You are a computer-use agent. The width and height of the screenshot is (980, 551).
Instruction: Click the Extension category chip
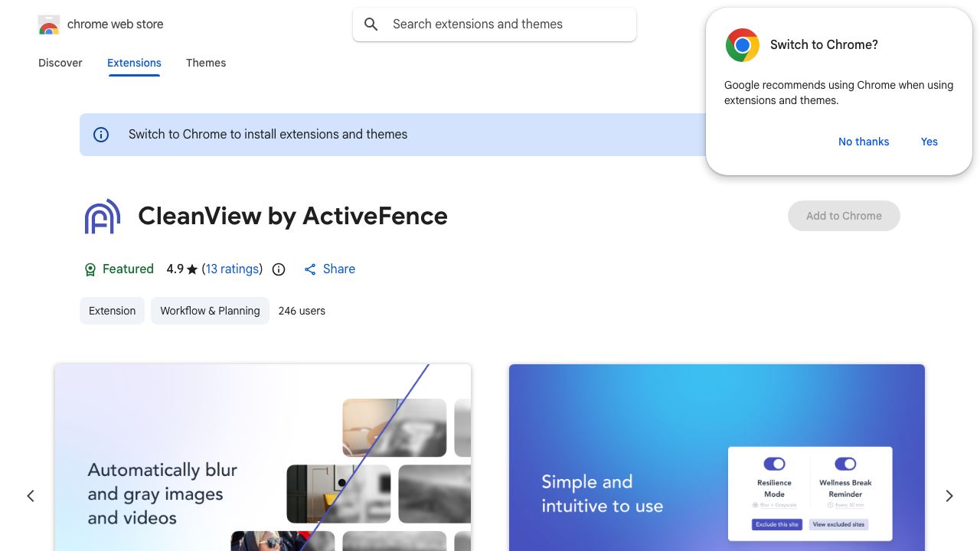(112, 311)
